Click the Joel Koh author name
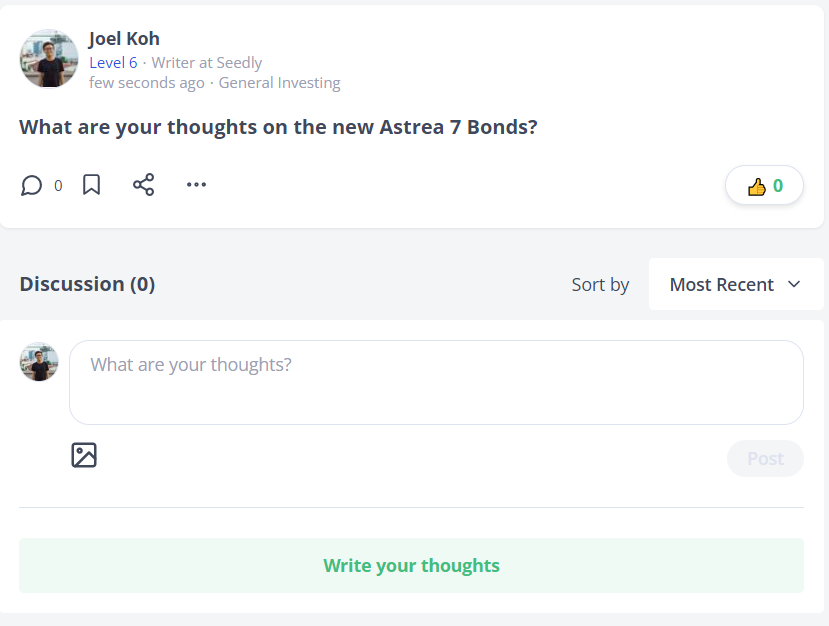829x626 pixels. click(x=124, y=39)
